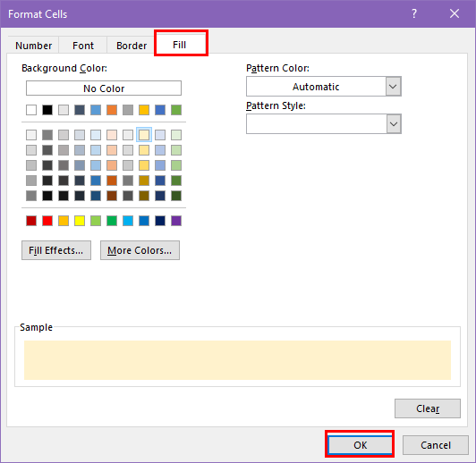
Task: Pick the black swatch in theme colors
Action: [x=47, y=110]
